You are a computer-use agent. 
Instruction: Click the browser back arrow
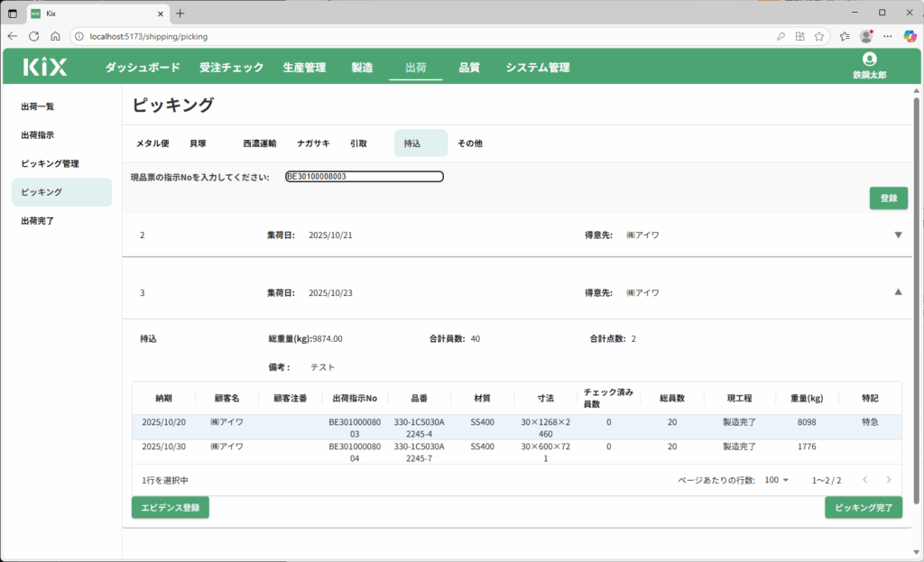click(x=13, y=36)
